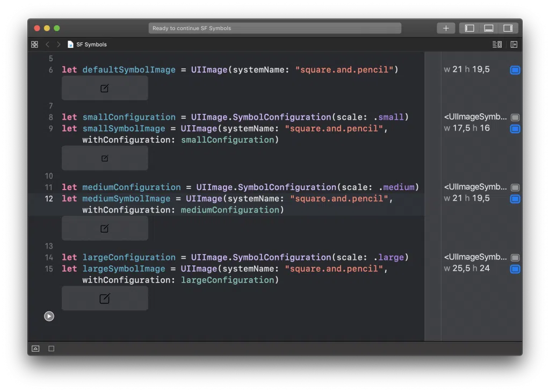Click the default symbol inline preview
The width and height of the screenshot is (550, 392).
click(105, 88)
